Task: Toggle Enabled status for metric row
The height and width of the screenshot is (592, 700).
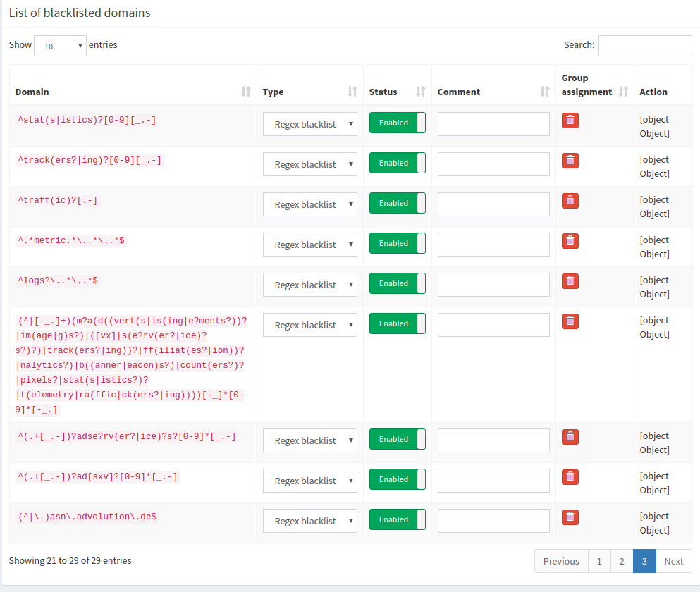Action: pos(398,243)
